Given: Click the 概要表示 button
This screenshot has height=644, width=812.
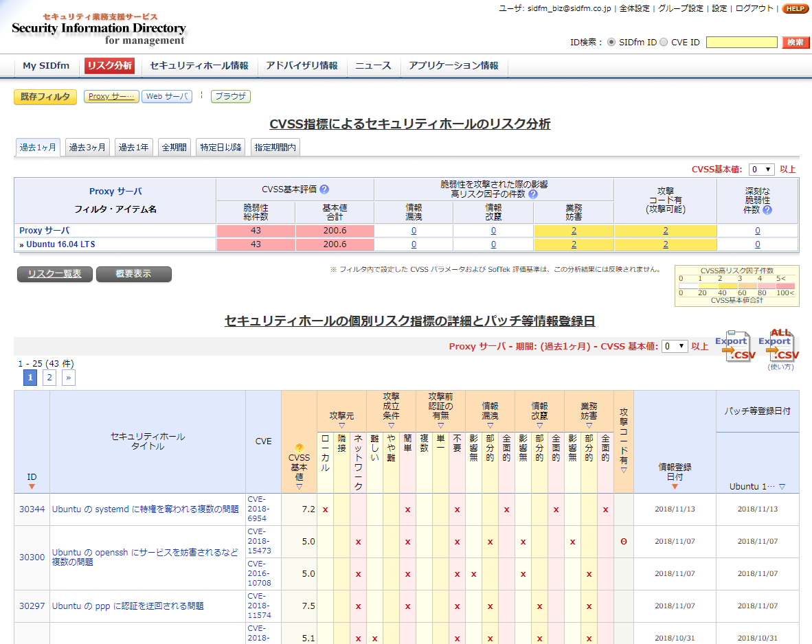Looking at the screenshot, I should pos(133,274).
